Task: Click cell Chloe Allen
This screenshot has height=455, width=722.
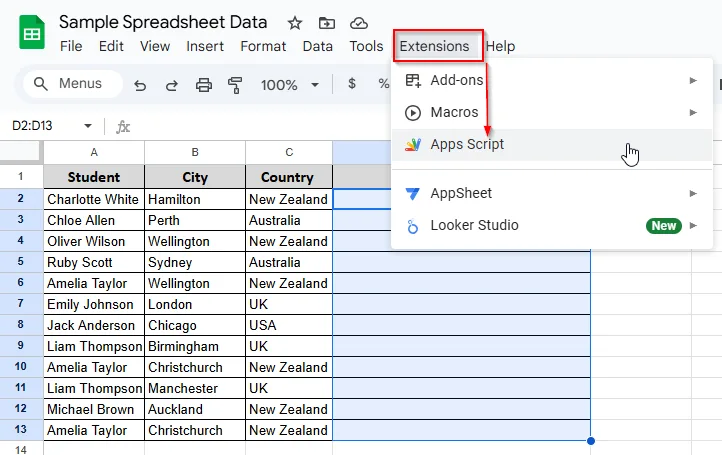Action: [94, 220]
